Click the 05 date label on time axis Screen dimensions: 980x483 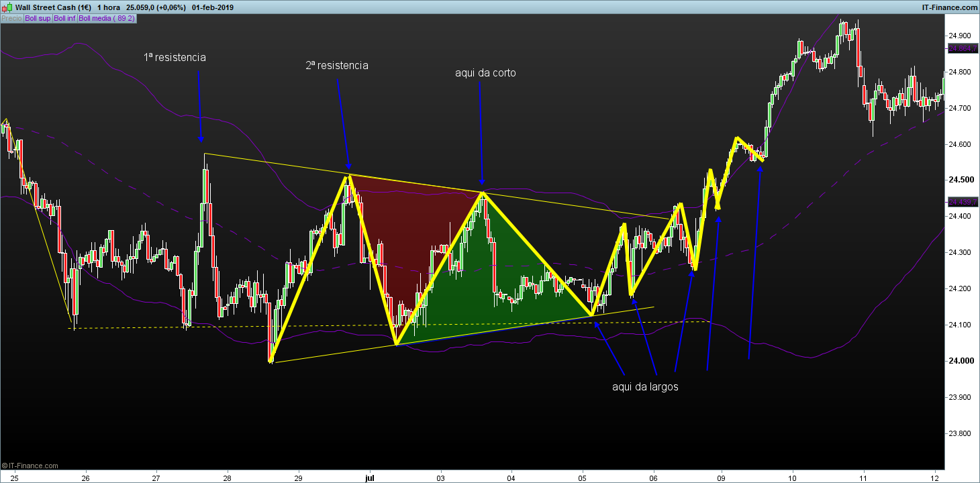coord(583,478)
